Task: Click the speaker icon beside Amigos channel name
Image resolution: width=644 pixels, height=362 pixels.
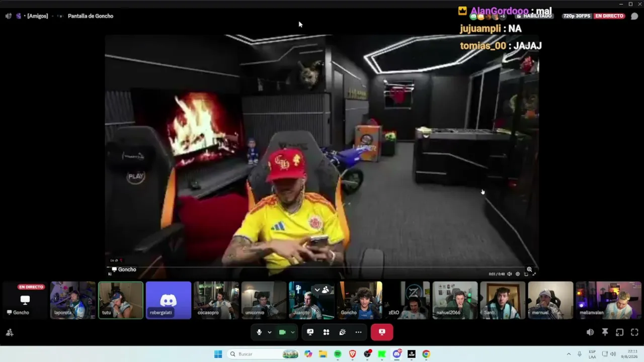Action: tap(8, 16)
